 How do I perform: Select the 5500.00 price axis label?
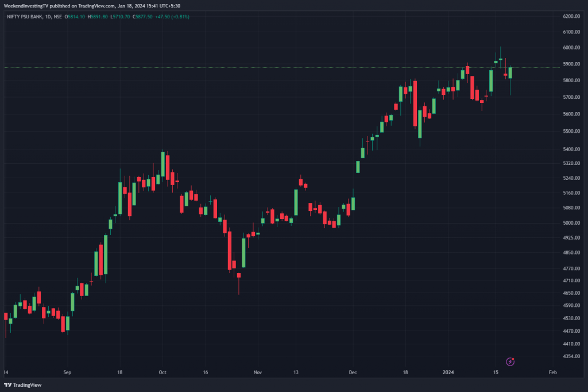(571, 132)
